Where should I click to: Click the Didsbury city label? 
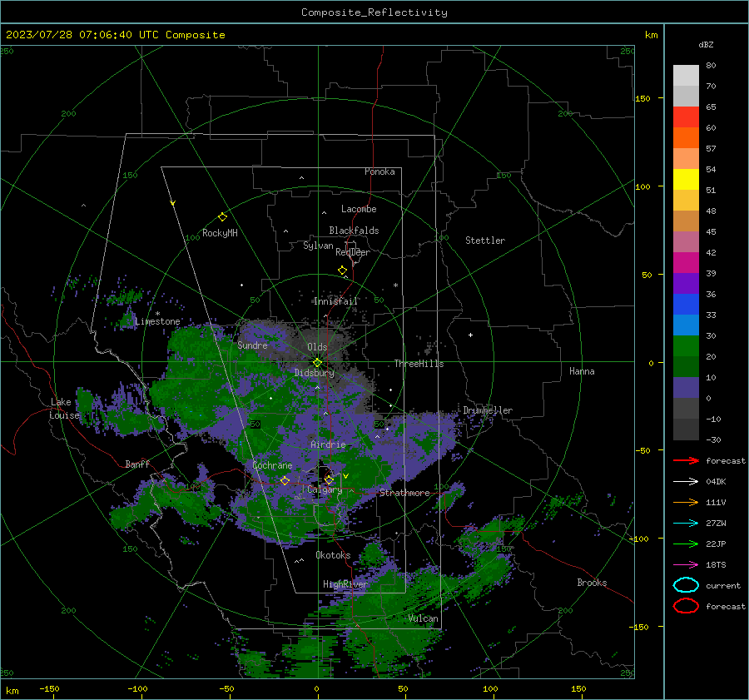[x=315, y=373]
